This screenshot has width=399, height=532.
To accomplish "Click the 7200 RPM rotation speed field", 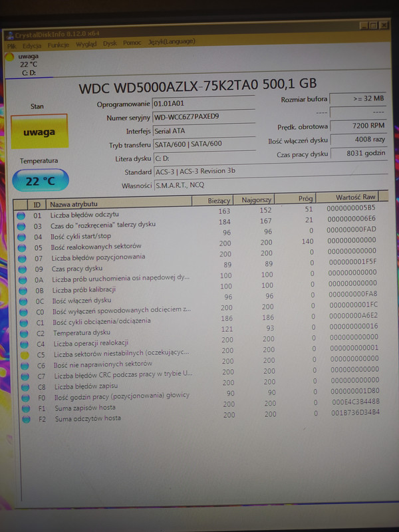I will (358, 126).
